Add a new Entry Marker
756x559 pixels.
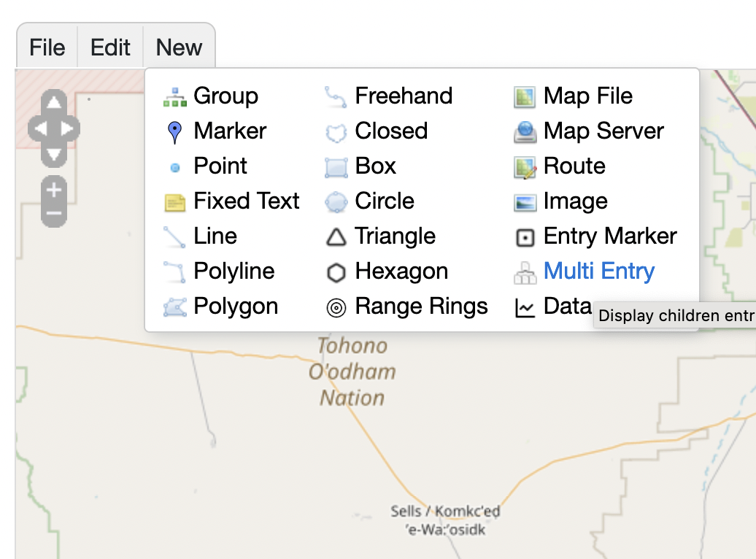[609, 236]
